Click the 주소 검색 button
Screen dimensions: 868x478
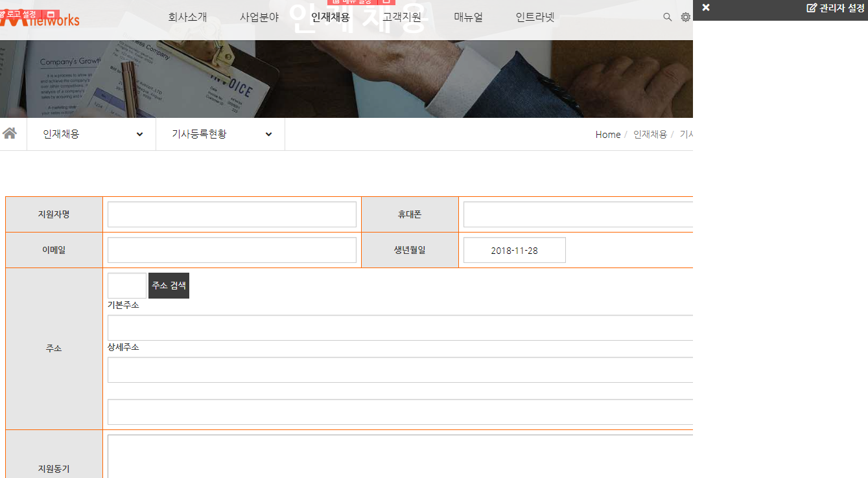tap(169, 286)
